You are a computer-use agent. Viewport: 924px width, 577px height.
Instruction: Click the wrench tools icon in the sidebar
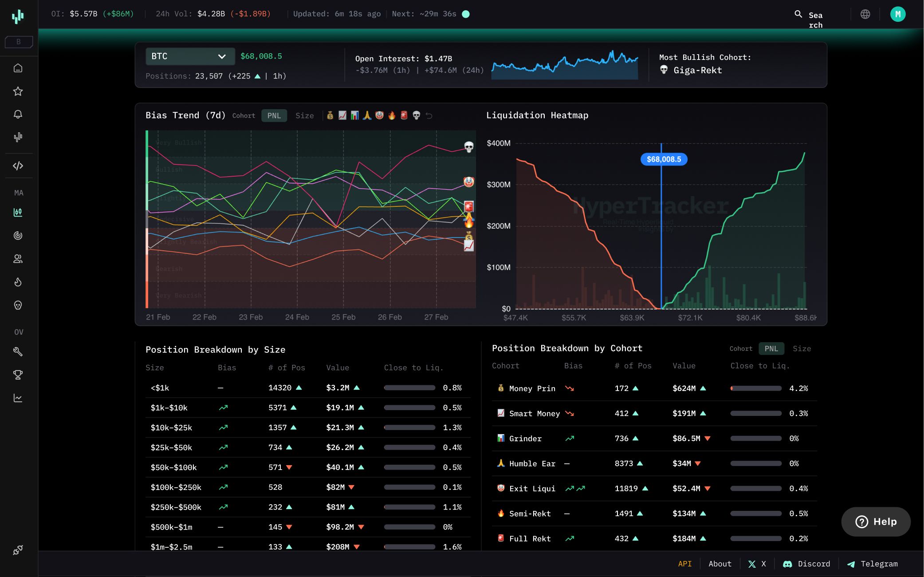pos(18,352)
